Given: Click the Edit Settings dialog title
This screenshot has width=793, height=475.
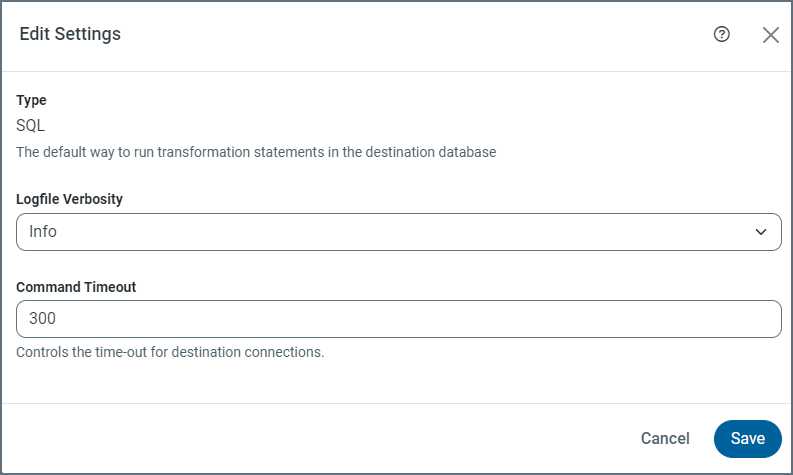Looking at the screenshot, I should pyautogui.click(x=70, y=34).
